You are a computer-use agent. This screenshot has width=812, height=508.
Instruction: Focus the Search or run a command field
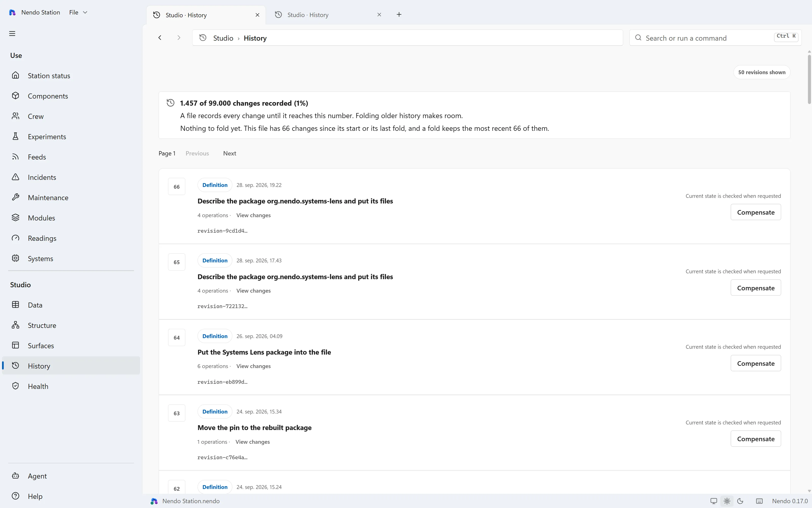pos(715,38)
